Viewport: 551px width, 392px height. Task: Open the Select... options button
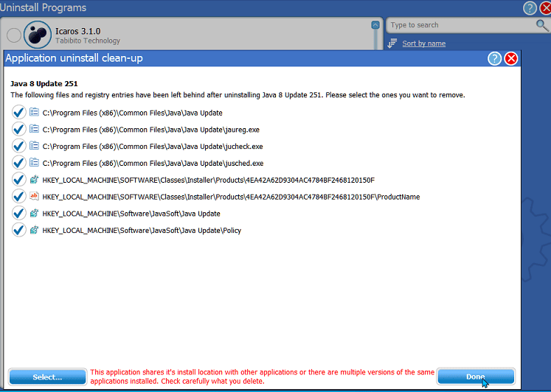(x=47, y=377)
